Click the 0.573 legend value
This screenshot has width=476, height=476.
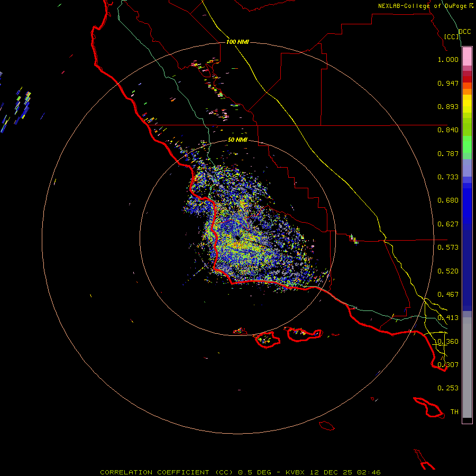tap(448, 248)
